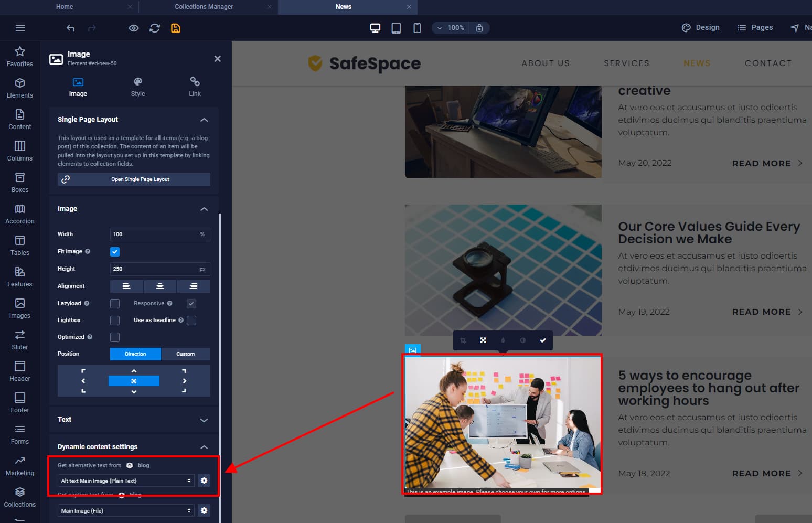Open the Slider sidebar icon
This screenshot has width=812, height=523.
click(x=20, y=340)
